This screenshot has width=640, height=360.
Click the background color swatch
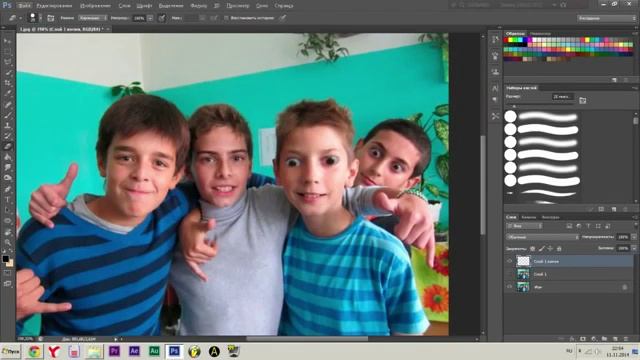pyautogui.click(x=9, y=263)
